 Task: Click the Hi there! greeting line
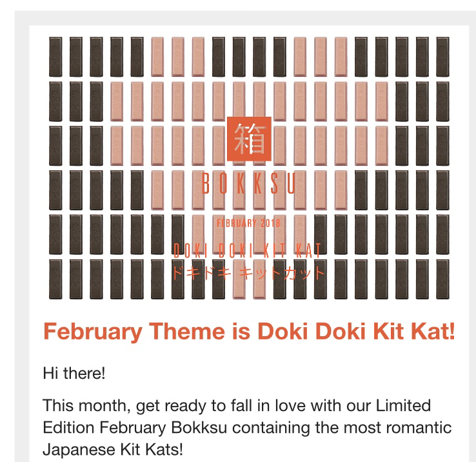click(x=74, y=373)
